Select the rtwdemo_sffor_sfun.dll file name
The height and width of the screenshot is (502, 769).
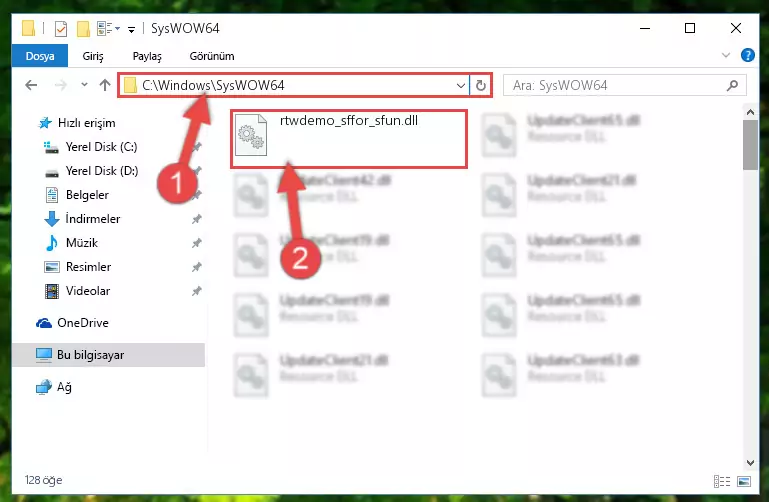point(349,121)
